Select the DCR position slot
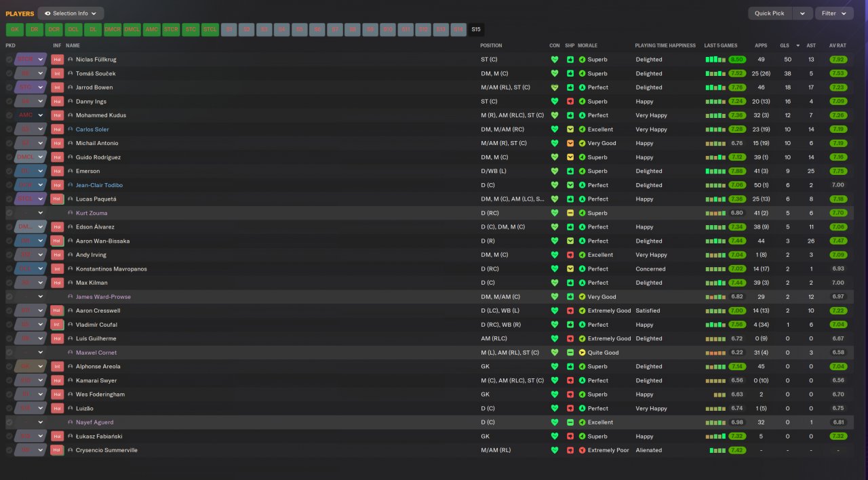This screenshot has height=480, width=868. (x=54, y=29)
